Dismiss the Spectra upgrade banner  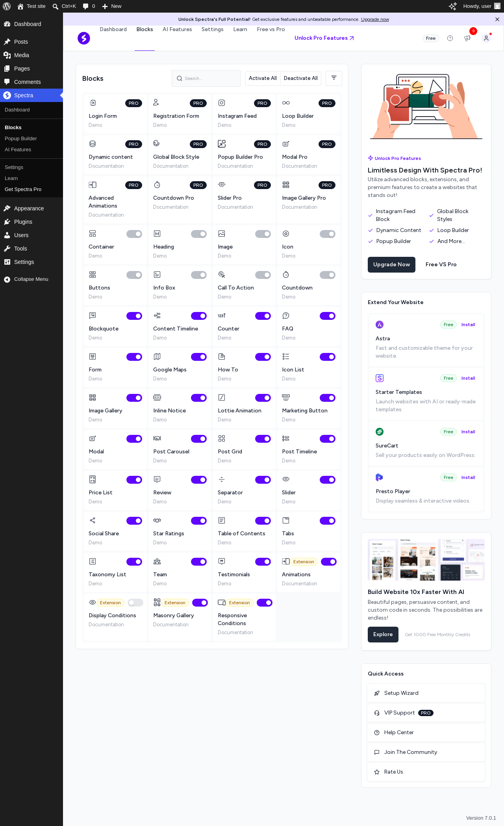click(x=497, y=19)
